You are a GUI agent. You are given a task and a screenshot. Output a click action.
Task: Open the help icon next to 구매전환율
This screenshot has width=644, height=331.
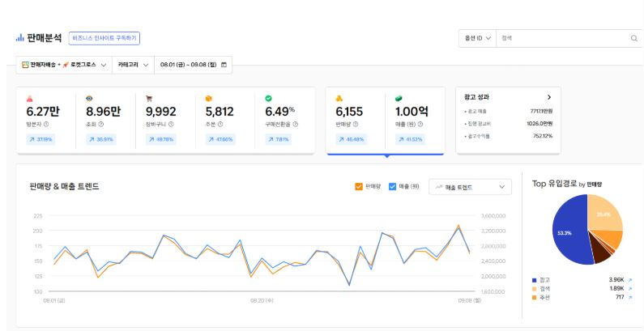[x=296, y=125]
